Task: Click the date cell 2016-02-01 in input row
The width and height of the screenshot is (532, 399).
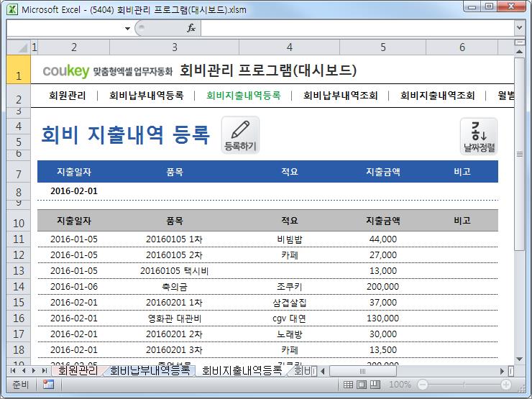Action: pyautogui.click(x=74, y=191)
